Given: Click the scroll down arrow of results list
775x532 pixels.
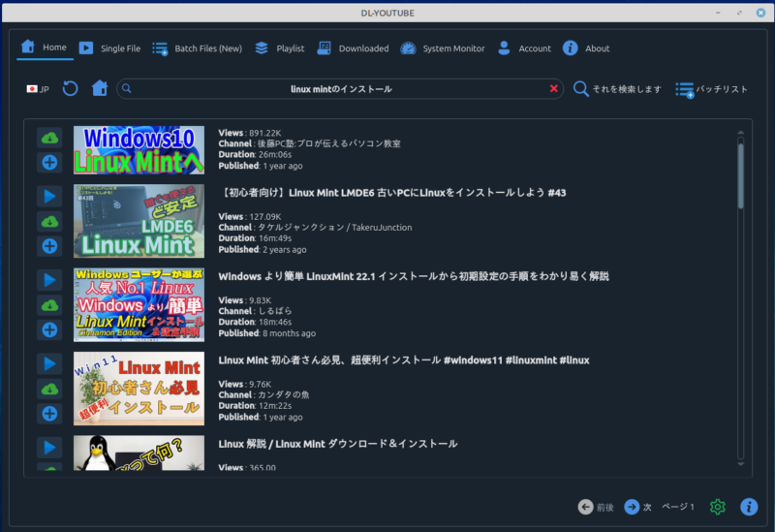Looking at the screenshot, I should point(740,464).
